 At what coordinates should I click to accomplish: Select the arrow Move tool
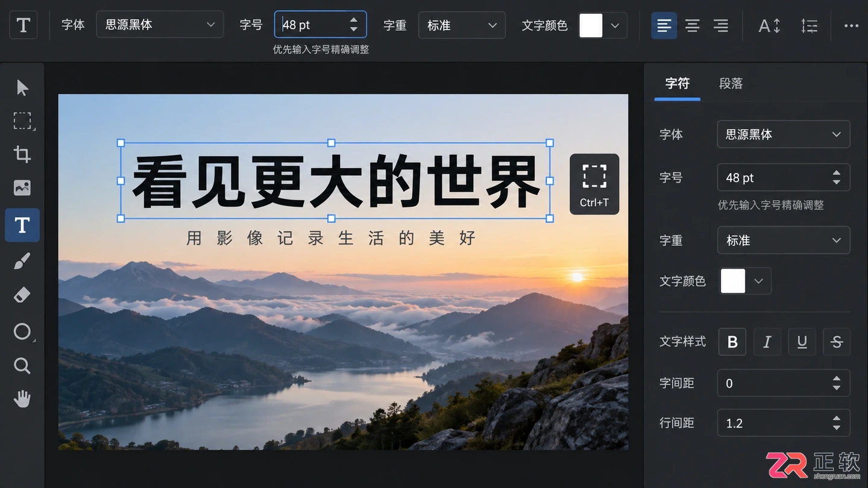(22, 88)
